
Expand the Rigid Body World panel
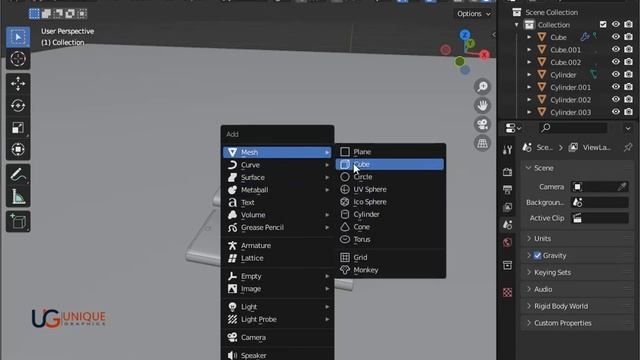click(577, 306)
